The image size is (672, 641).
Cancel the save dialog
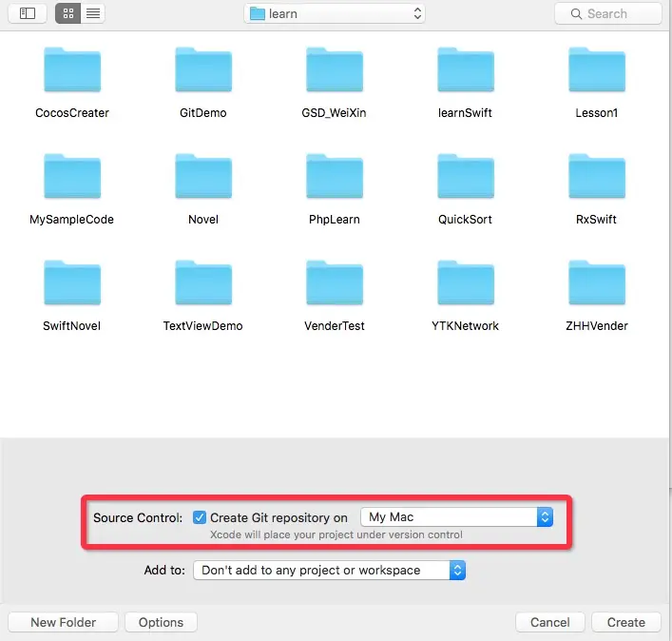(x=550, y=622)
